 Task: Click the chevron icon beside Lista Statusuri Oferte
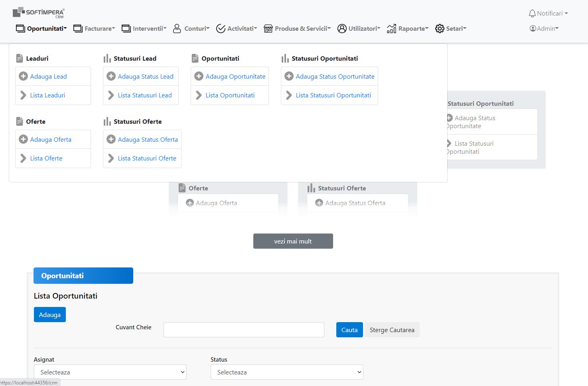(x=111, y=158)
